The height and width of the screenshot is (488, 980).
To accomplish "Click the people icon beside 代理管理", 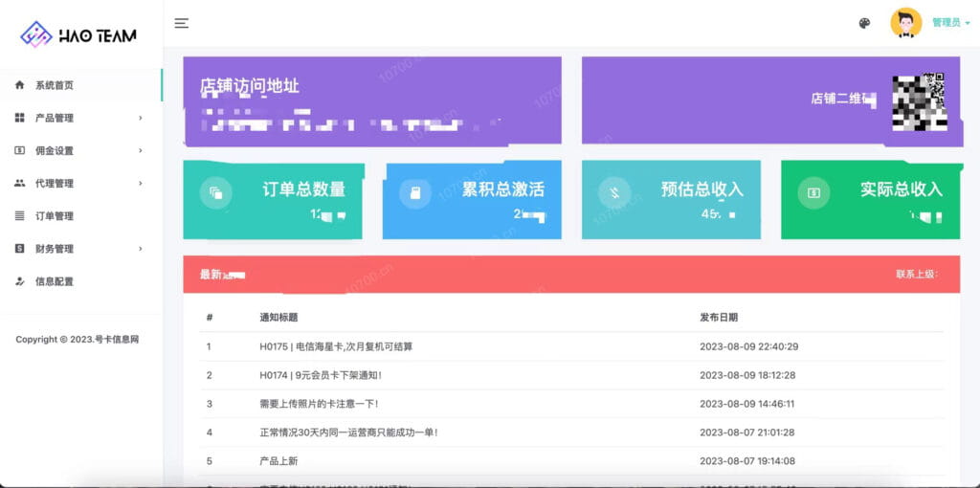I will click(19, 183).
